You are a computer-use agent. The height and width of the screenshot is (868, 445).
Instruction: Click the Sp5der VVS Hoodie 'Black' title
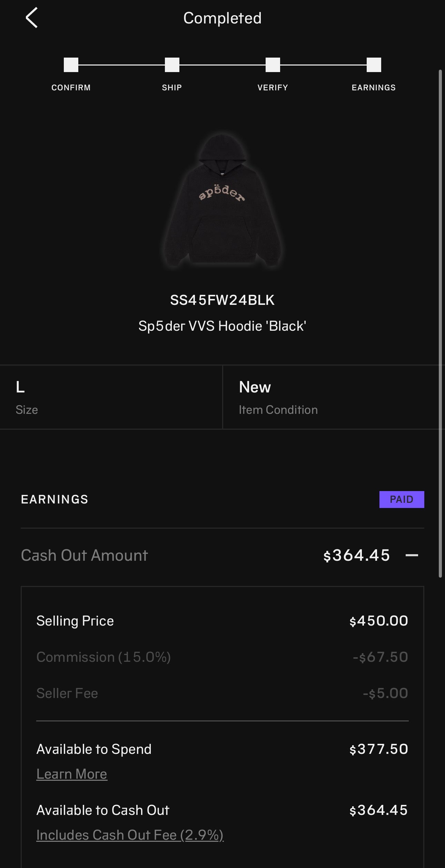pos(222,326)
